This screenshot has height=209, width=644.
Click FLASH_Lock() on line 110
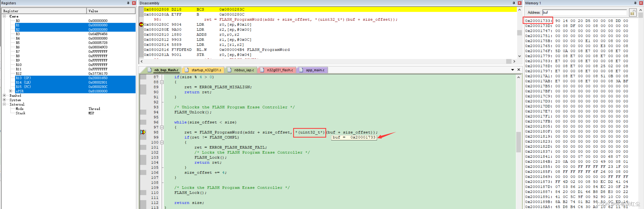tap(190, 193)
